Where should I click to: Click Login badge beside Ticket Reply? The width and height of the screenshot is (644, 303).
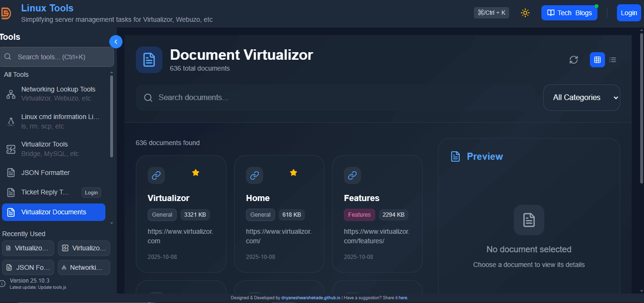coord(91,192)
